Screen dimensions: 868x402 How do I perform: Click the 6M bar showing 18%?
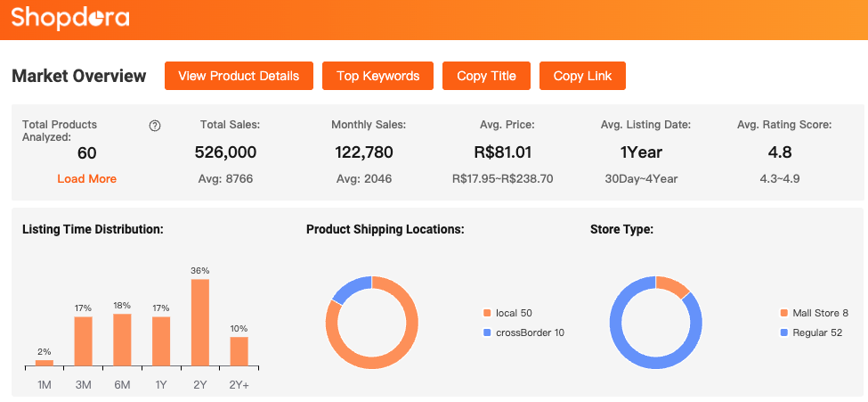point(122,340)
